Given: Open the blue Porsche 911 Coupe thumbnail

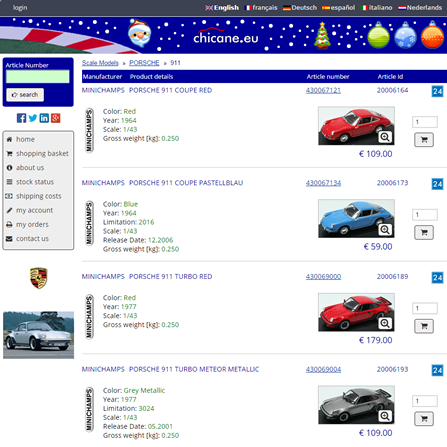Looking at the screenshot, I should tap(356, 218).
